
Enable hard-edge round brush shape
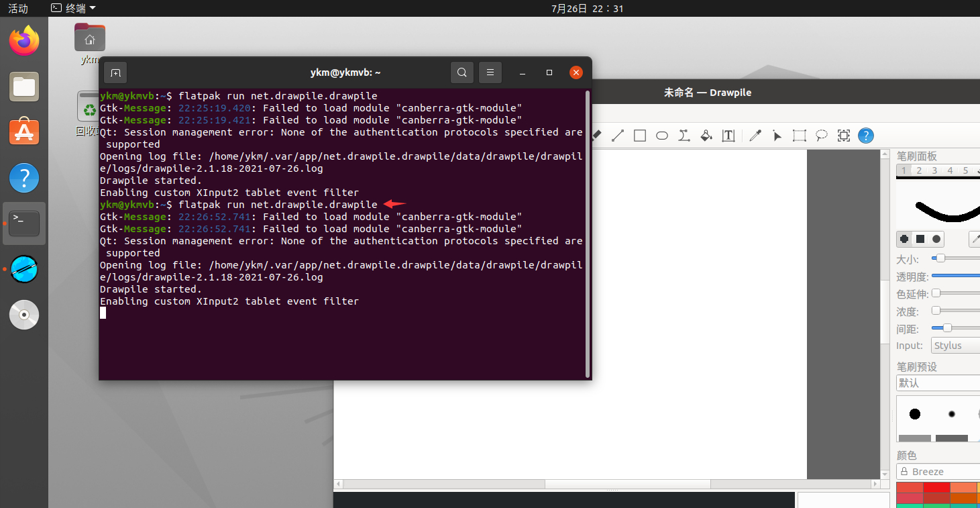click(904, 239)
